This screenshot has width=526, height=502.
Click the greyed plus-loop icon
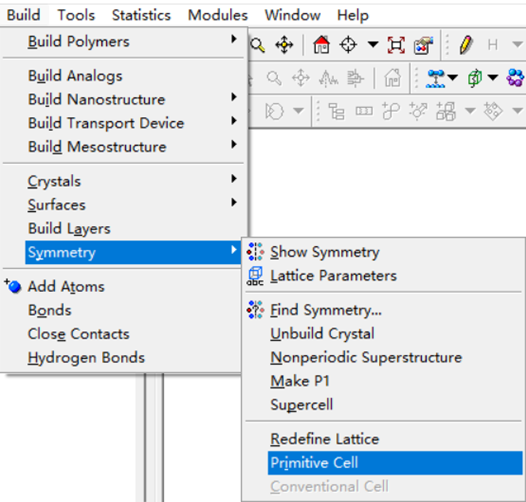coord(391,111)
